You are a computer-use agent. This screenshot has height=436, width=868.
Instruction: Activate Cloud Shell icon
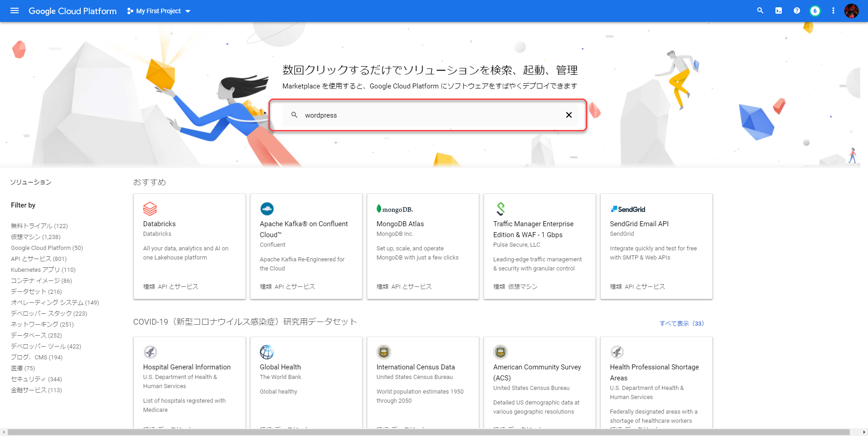779,11
